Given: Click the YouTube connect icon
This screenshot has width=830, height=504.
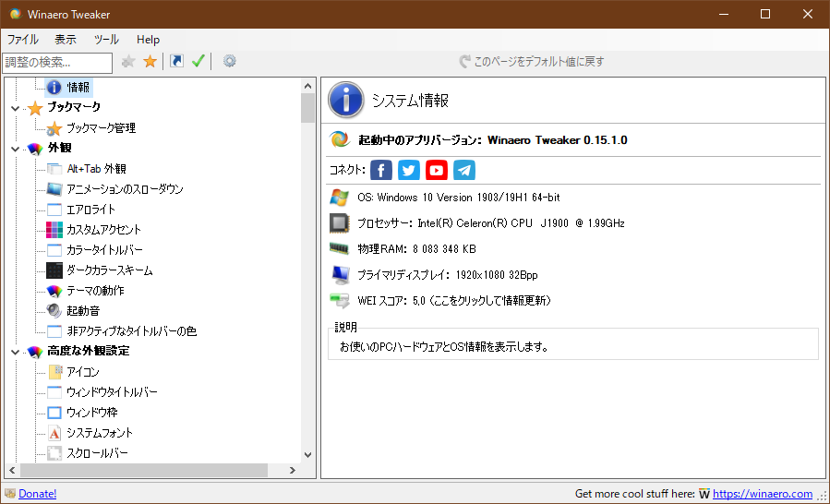Looking at the screenshot, I should (437, 170).
